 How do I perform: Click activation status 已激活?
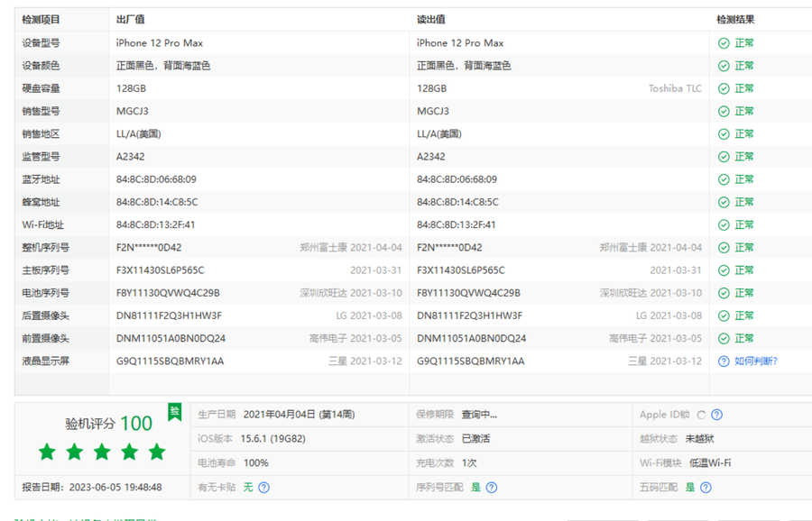tap(475, 439)
